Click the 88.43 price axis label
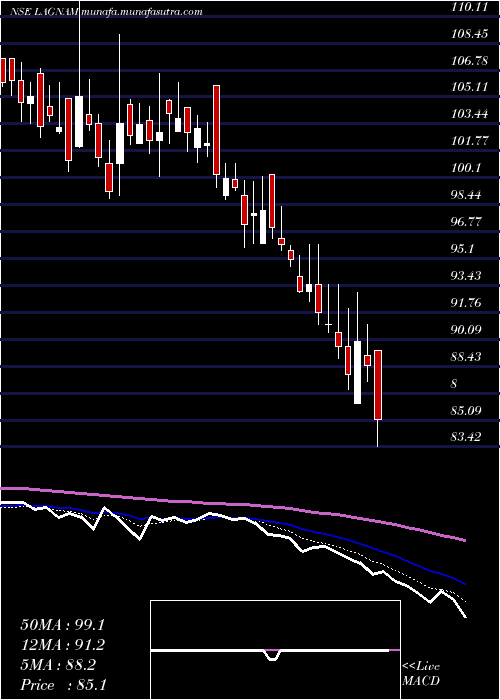Viewport: 500px width, 700px height. click(467, 357)
